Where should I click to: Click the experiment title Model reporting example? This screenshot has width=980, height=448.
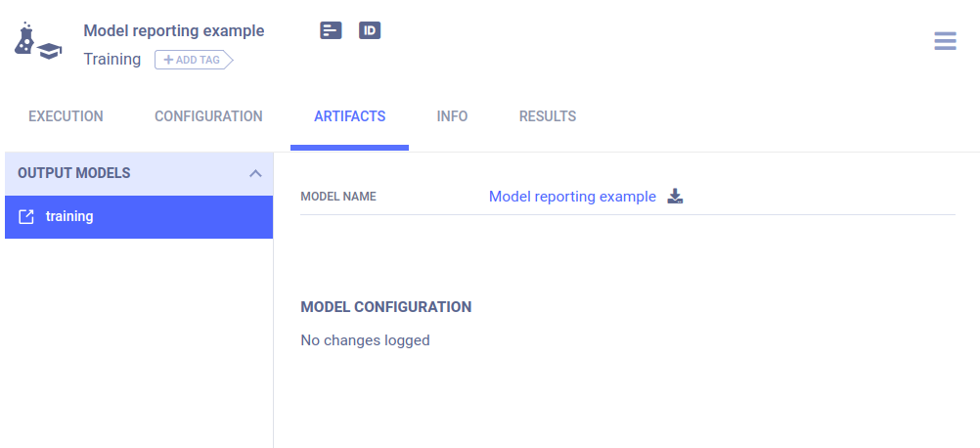click(174, 30)
